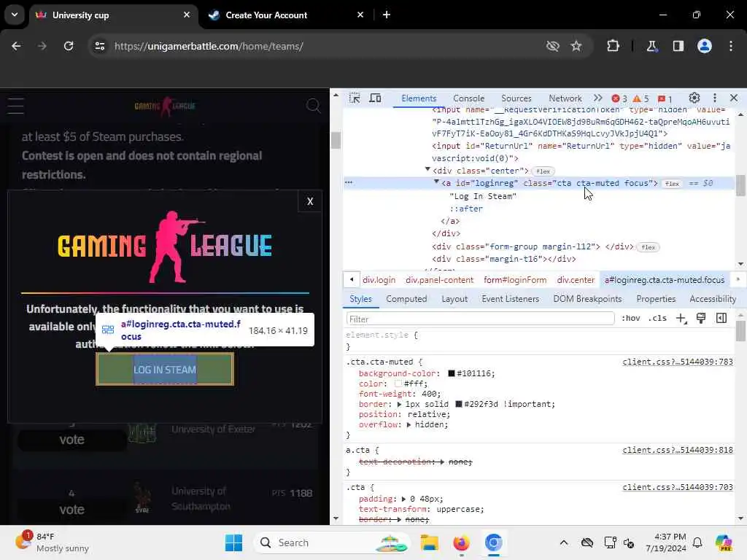
Task: Open the #292f3d border color swatch
Action: (x=459, y=404)
